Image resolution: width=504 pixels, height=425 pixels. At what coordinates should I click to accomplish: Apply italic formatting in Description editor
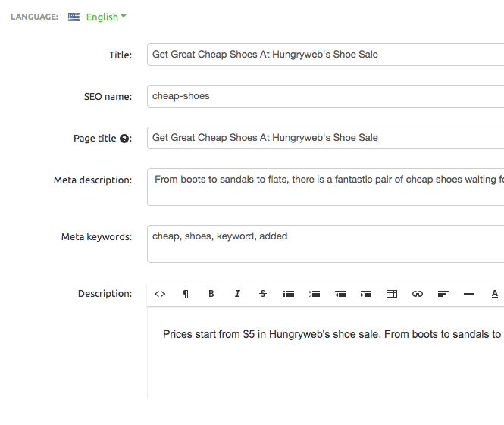(237, 294)
